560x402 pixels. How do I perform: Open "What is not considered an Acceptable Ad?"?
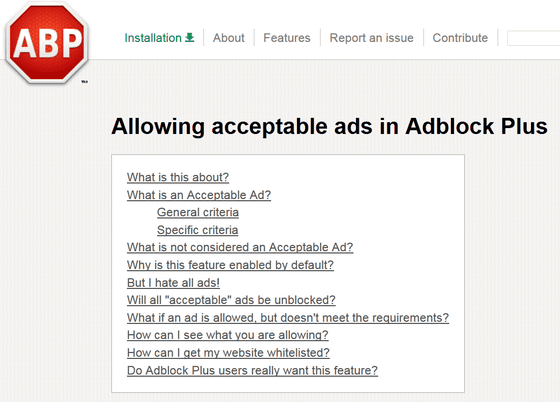pos(240,247)
